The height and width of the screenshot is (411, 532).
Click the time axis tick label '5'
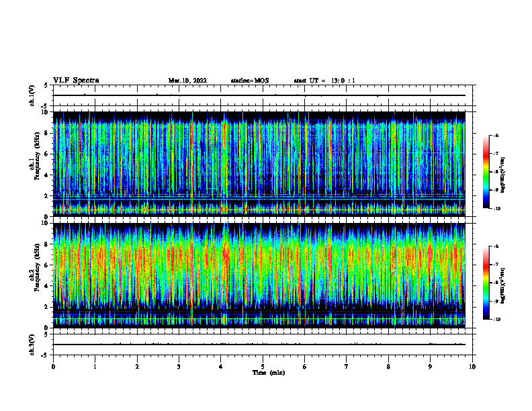[263, 367]
